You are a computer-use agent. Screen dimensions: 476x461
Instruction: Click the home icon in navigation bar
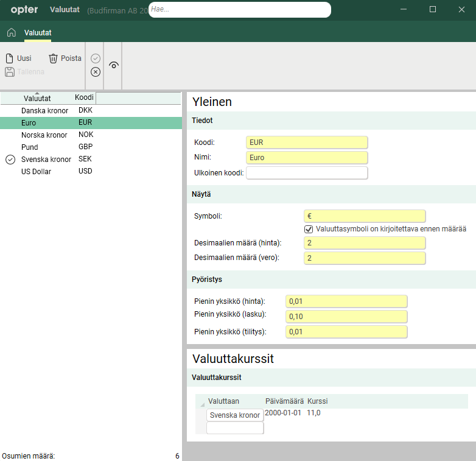point(11,32)
